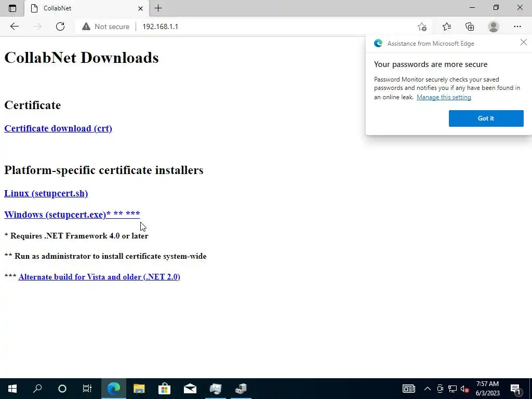Focus address bar showing 192.168.1.1
Image resolution: width=532 pixels, height=399 pixels.
coord(160,26)
